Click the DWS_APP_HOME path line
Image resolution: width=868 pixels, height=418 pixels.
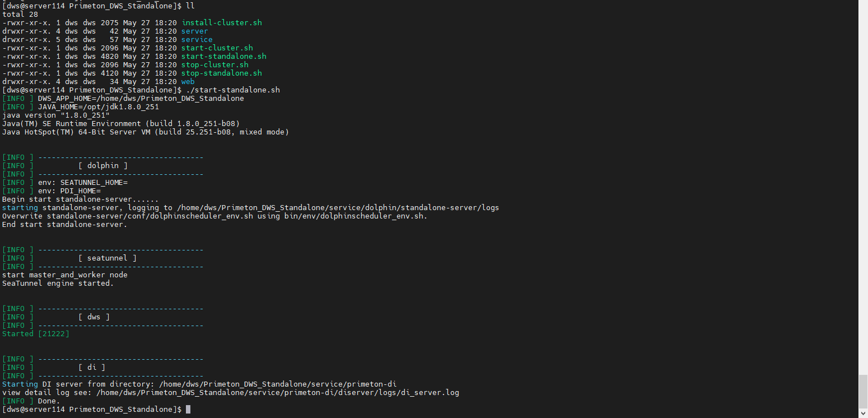coord(141,99)
